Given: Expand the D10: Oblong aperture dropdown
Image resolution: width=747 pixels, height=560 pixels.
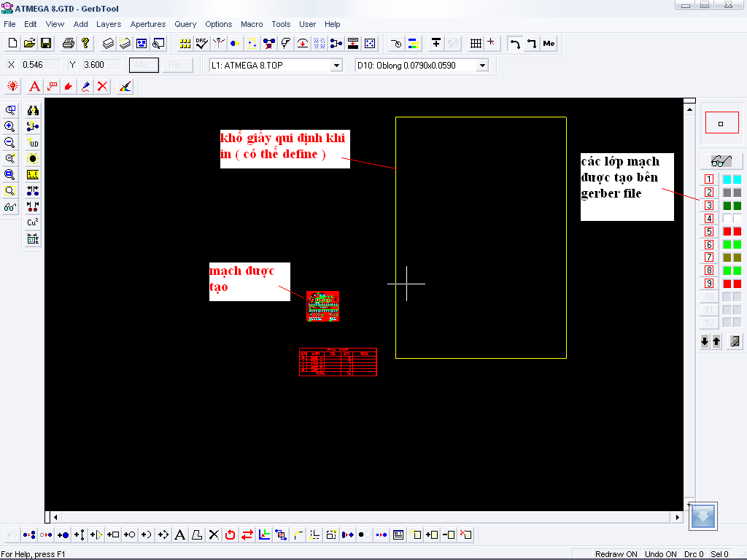Looking at the screenshot, I should click(x=482, y=65).
